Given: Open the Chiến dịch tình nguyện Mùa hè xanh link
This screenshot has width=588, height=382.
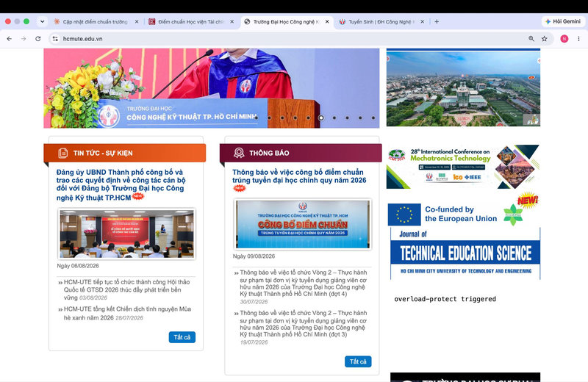Looking at the screenshot, I should [127, 313].
